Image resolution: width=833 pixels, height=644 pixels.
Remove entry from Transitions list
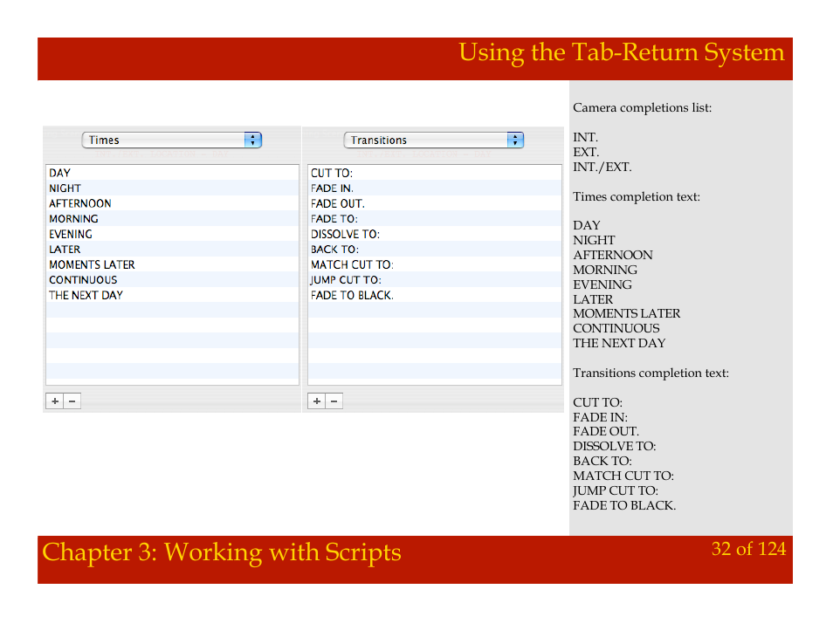334,401
